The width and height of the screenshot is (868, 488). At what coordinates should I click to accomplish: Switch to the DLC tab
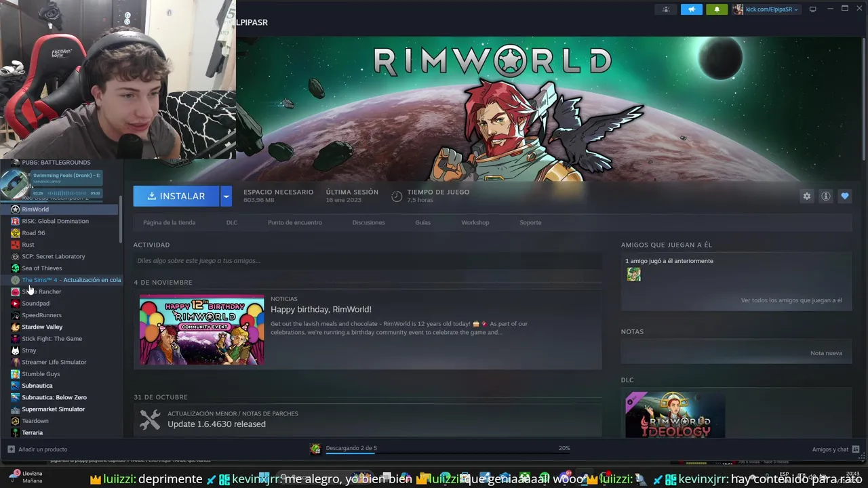[x=232, y=222]
